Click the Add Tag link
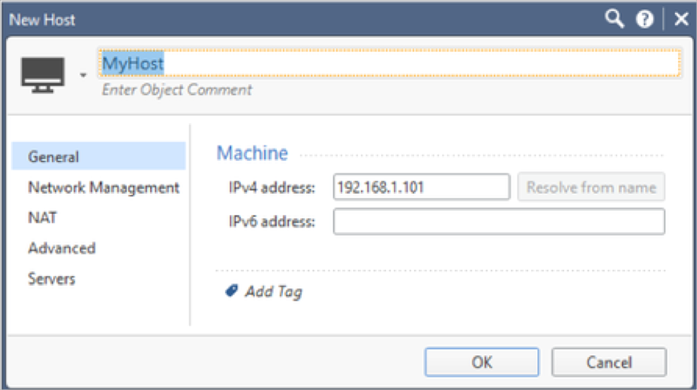This screenshot has height=390, width=697. [x=274, y=292]
